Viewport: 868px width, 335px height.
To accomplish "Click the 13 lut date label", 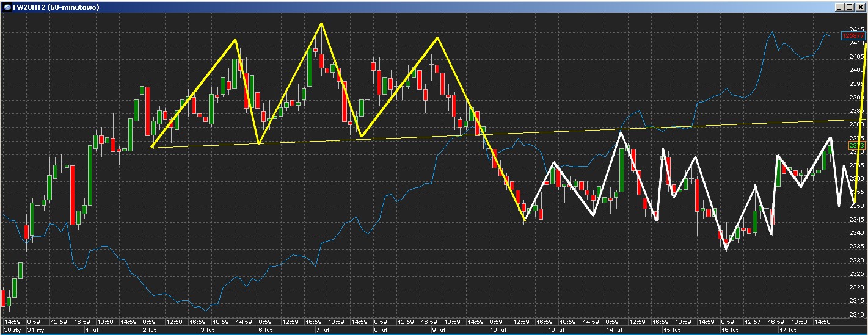I will click(556, 330).
